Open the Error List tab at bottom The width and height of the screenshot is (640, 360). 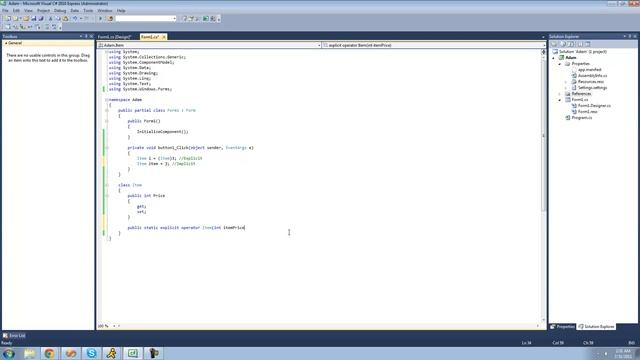click(x=14, y=336)
